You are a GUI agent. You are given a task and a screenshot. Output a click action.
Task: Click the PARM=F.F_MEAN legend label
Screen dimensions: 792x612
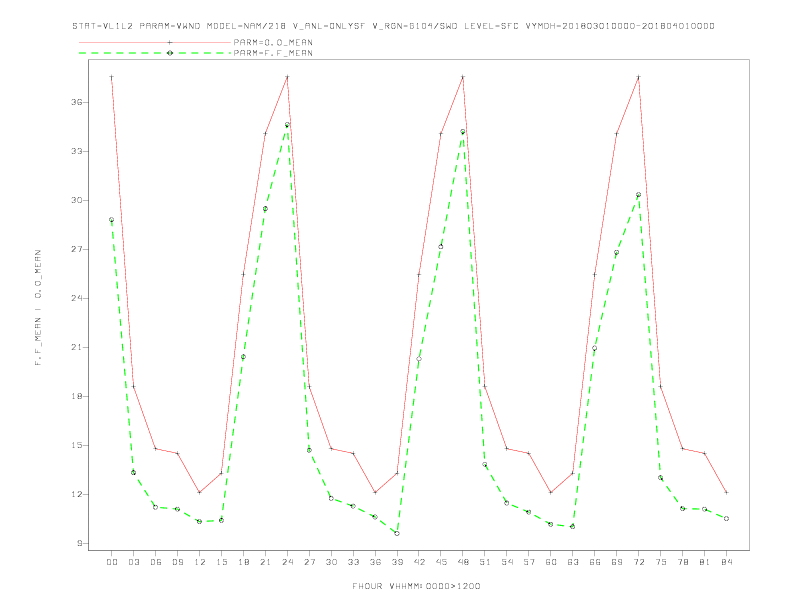tap(273, 53)
